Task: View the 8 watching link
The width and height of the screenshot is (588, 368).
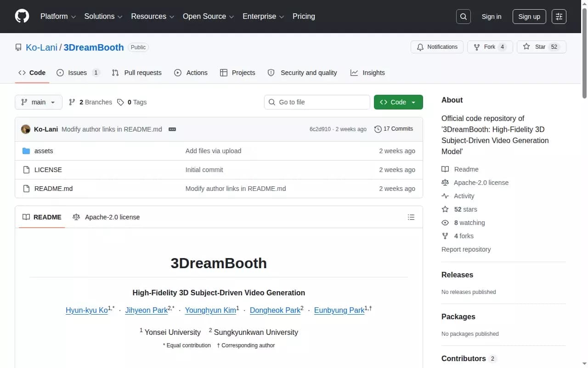Action: (463, 223)
